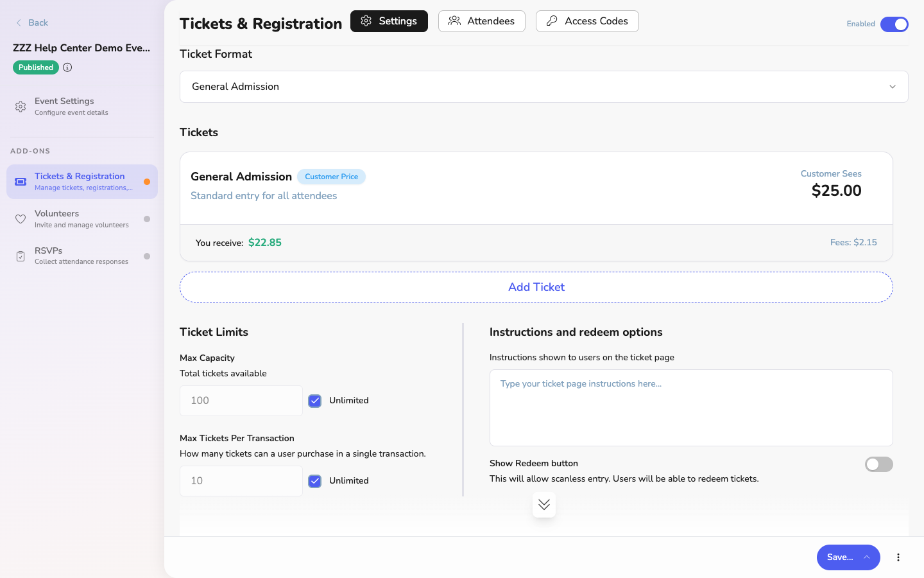Expand the dropdown chevron for General Admission format

(893, 87)
